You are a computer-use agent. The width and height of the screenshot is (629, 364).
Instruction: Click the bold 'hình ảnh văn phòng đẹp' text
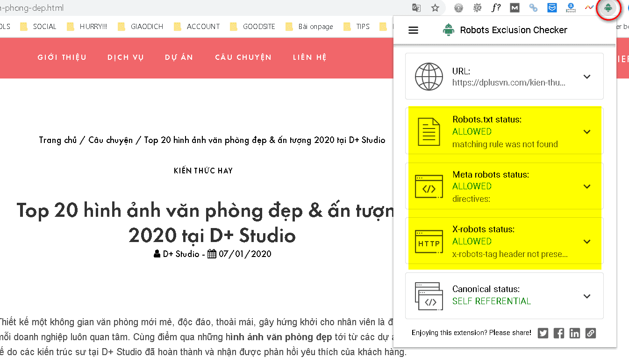tap(279, 337)
